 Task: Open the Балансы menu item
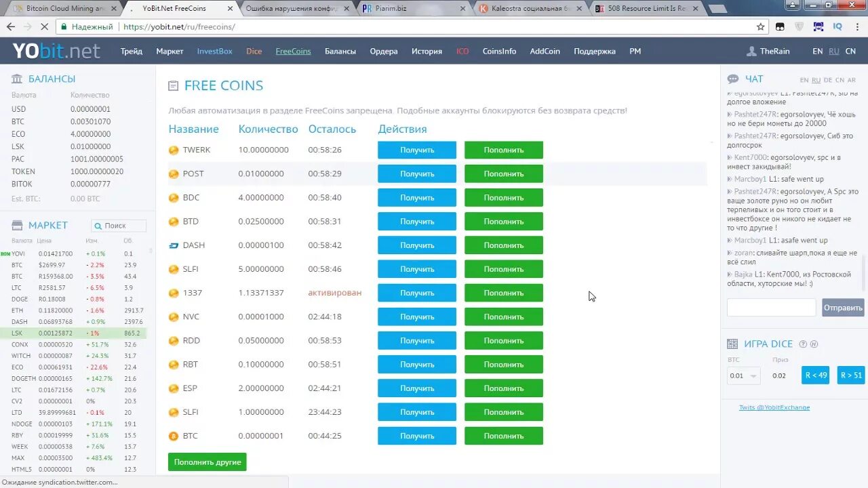coord(340,52)
